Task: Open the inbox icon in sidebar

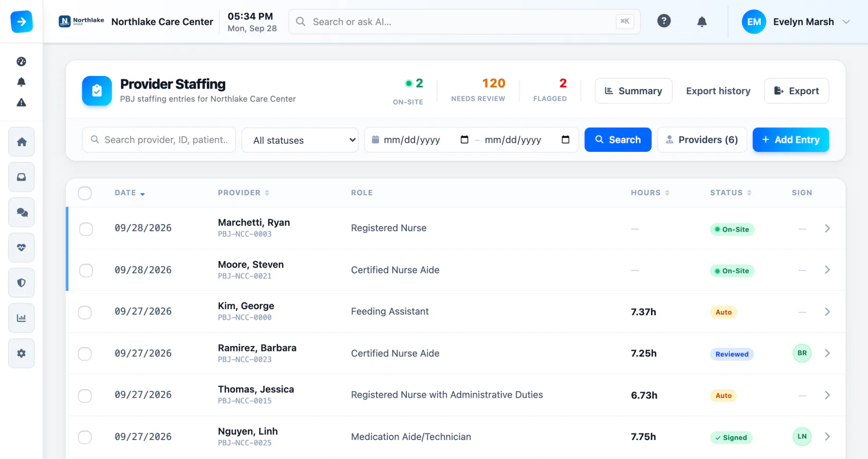Action: 22,177
